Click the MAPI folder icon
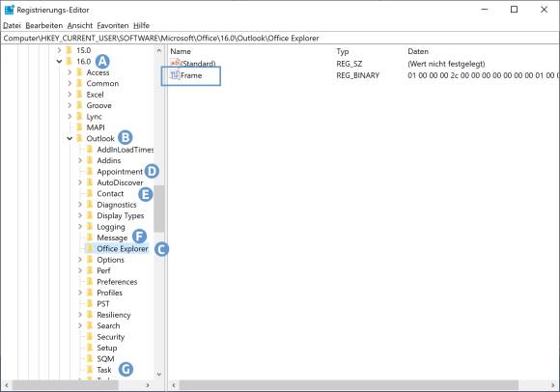The height and width of the screenshot is (392, 560). (x=79, y=127)
